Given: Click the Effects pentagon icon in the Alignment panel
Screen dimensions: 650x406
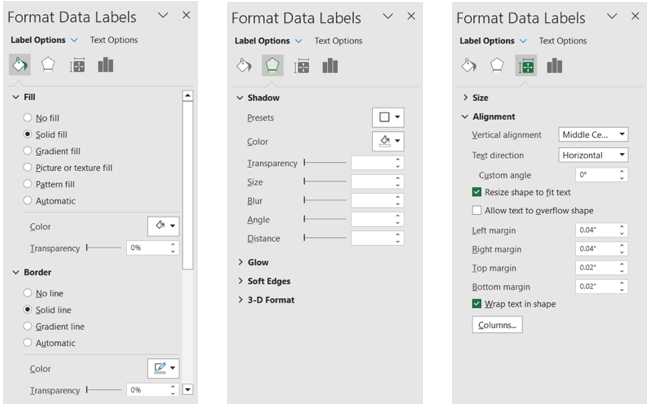Looking at the screenshot, I should tap(497, 66).
